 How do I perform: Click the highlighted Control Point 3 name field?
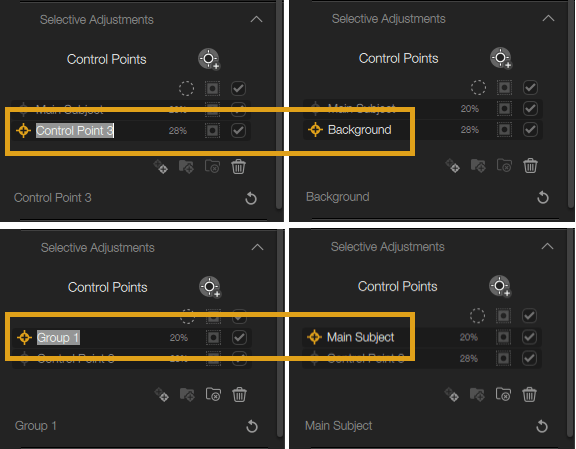pyautogui.click(x=75, y=130)
